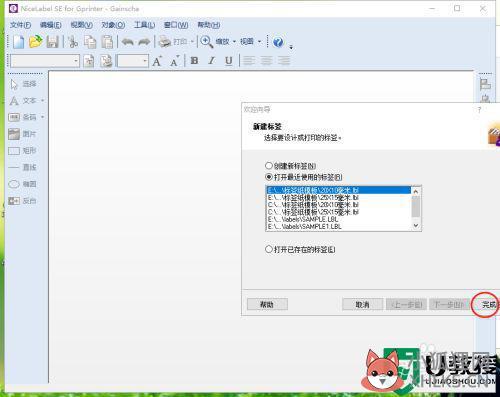This screenshot has height=397, width=500.
Task: Expand the 条码 tool dropdown arrow
Action: point(42,117)
